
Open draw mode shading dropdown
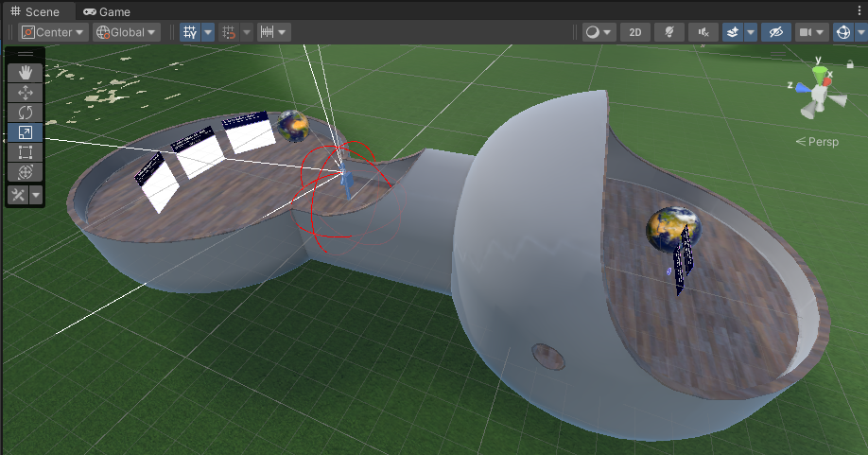pos(599,32)
